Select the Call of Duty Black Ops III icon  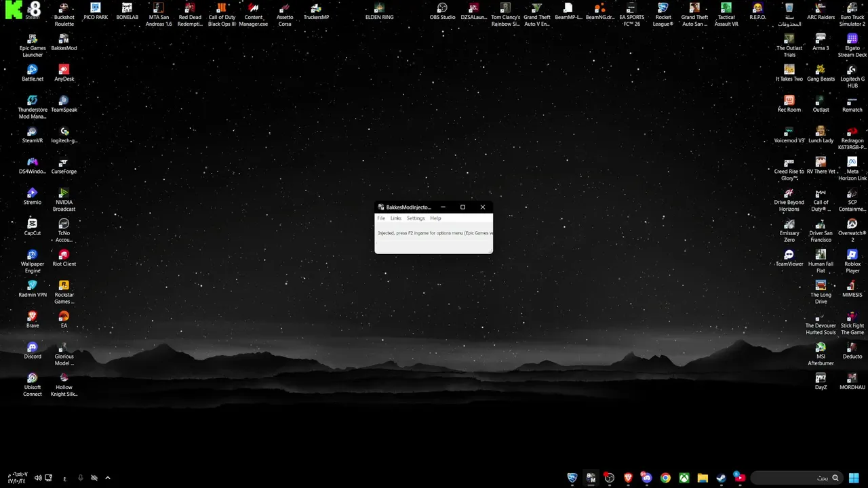point(222,14)
